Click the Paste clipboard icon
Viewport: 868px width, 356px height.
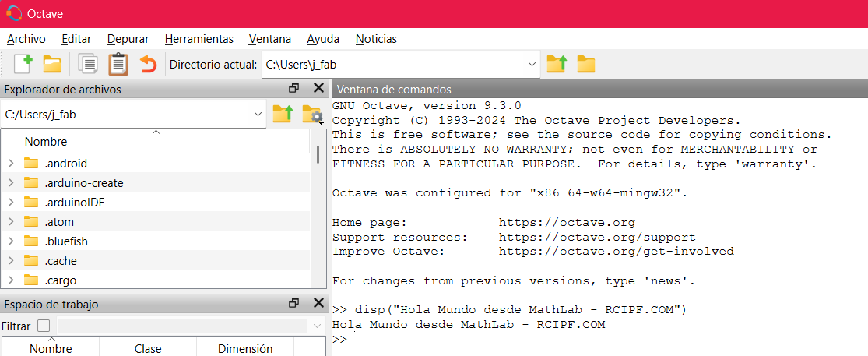click(x=118, y=64)
